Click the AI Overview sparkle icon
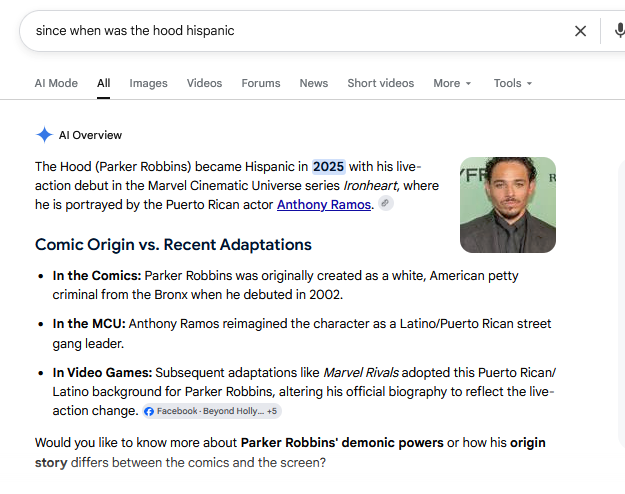This screenshot has width=625, height=494. click(x=44, y=135)
